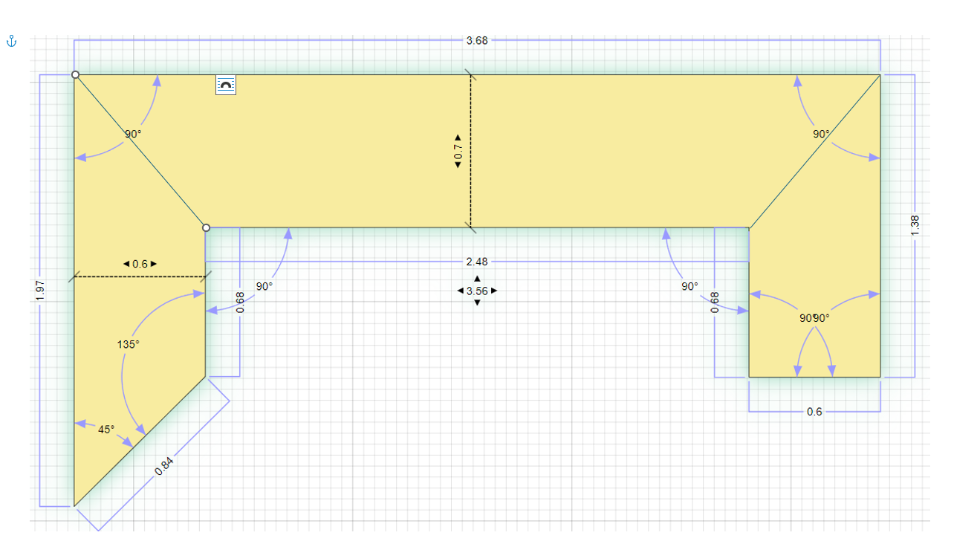Select the top-left vertex handle

click(74, 74)
